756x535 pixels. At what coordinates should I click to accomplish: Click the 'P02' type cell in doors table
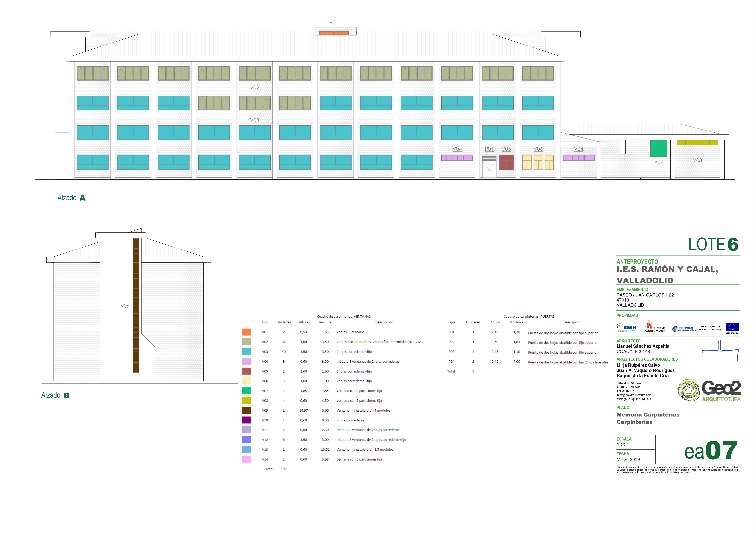coord(451,342)
